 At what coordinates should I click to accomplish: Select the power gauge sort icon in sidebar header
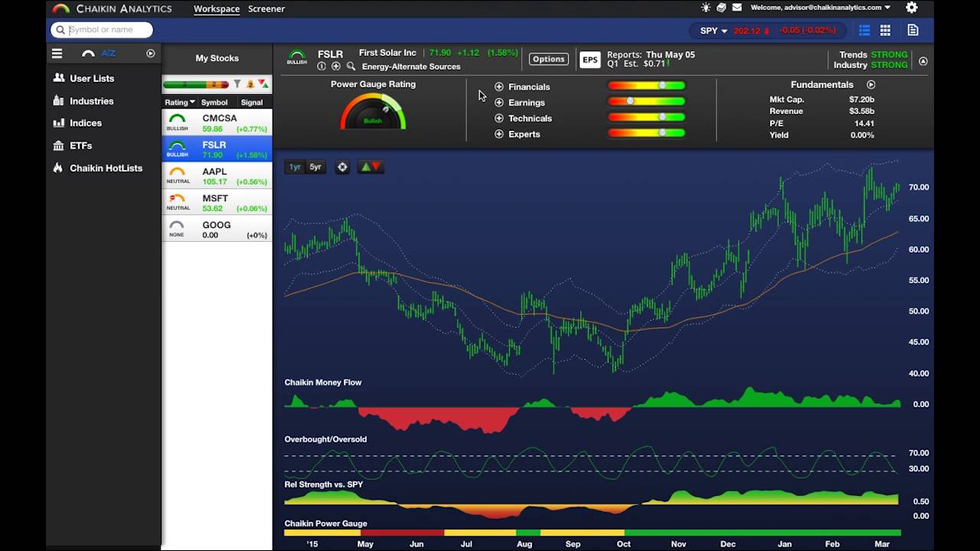[x=88, y=54]
